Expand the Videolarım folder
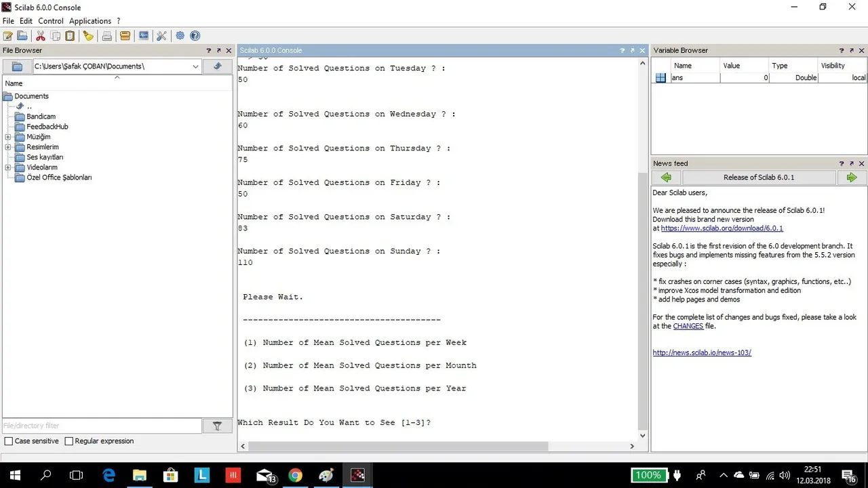Viewport: 868px width, 488px height. (x=8, y=167)
